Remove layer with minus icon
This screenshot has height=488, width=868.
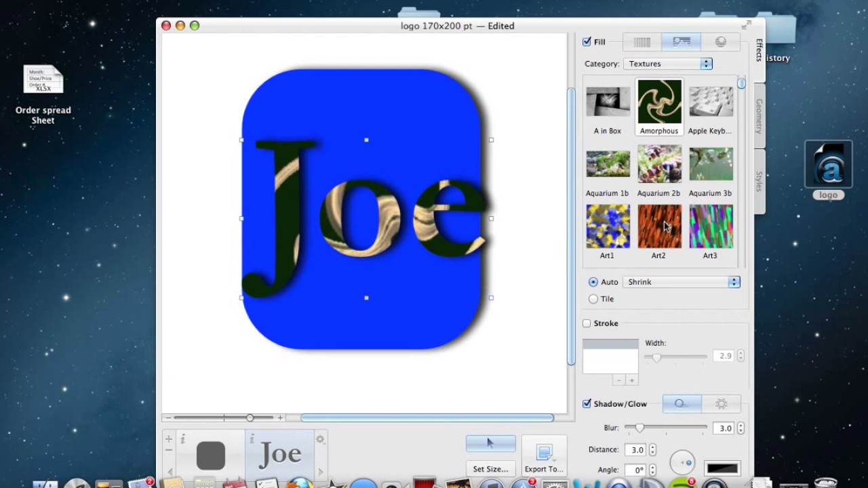click(169, 450)
